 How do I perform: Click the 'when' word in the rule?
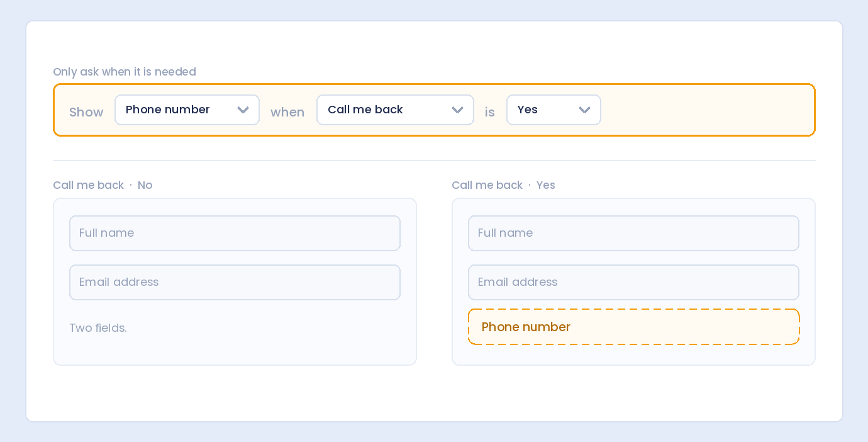click(287, 112)
